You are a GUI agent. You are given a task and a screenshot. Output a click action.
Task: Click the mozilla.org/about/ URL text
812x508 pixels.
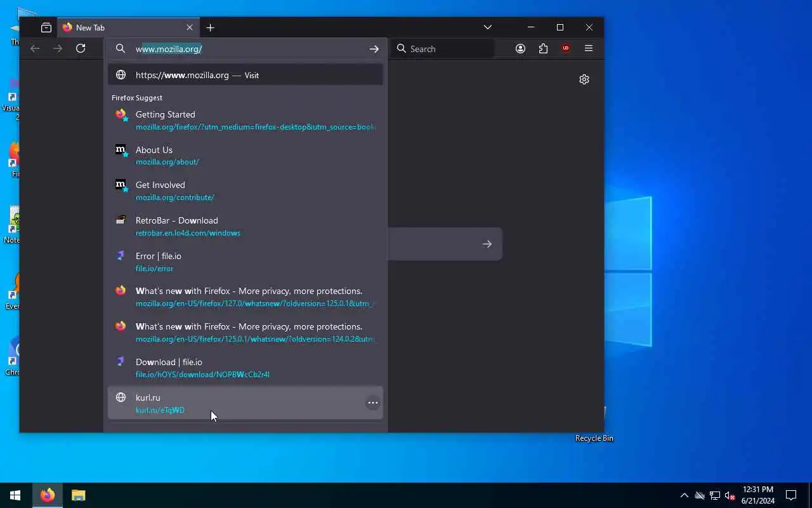point(167,162)
